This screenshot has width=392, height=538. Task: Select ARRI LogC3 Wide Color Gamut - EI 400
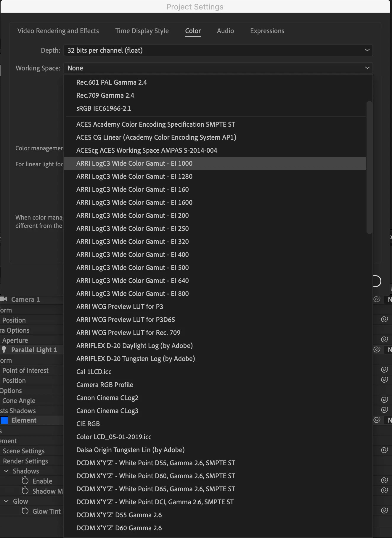click(x=215, y=254)
